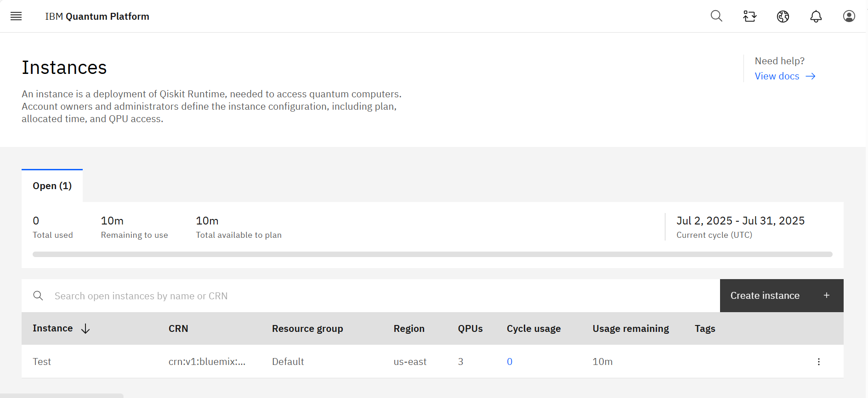
Task: Open the notifications bell
Action: pyautogui.click(x=816, y=17)
